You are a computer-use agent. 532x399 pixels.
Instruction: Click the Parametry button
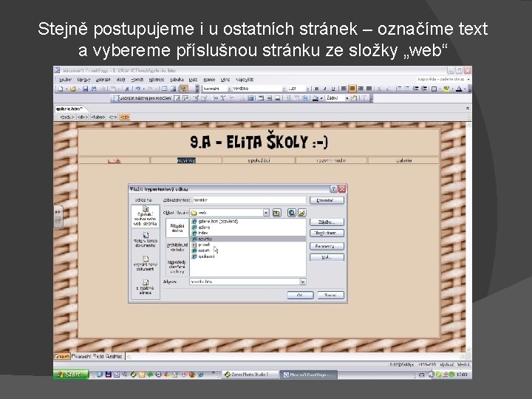pos(327,246)
